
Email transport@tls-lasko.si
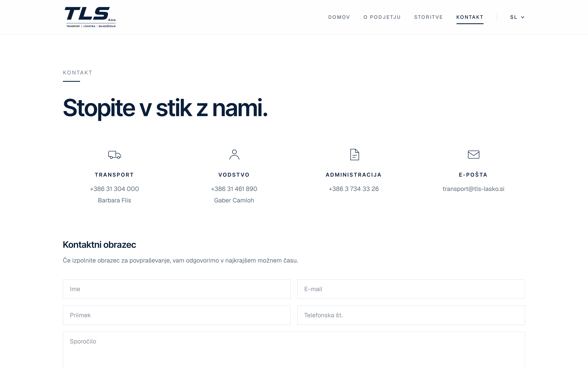pos(473,189)
